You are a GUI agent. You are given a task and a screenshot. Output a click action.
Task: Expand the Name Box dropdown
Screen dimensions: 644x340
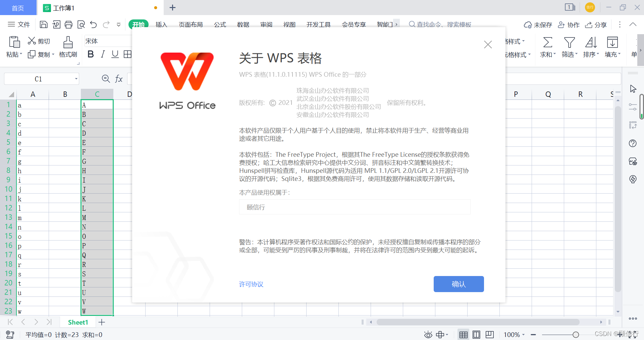pyautogui.click(x=76, y=79)
